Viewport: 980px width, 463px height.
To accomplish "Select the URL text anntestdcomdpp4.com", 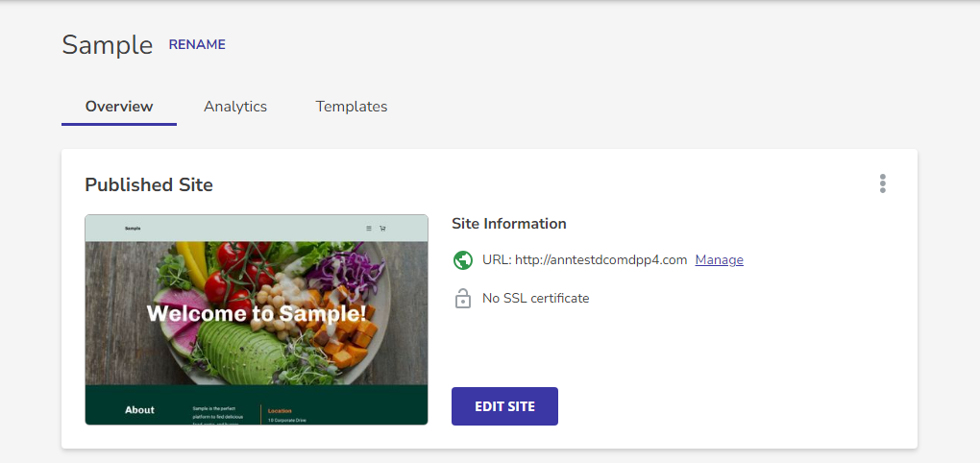I will pyautogui.click(x=601, y=260).
